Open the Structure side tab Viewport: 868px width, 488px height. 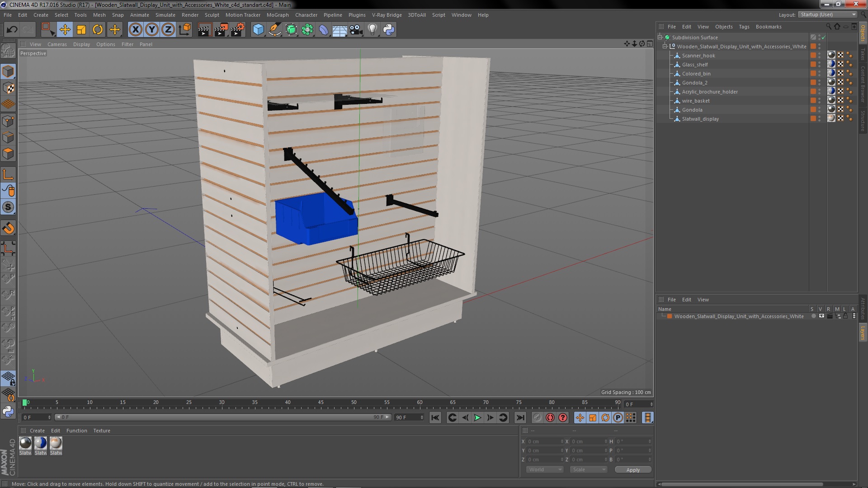point(863,121)
